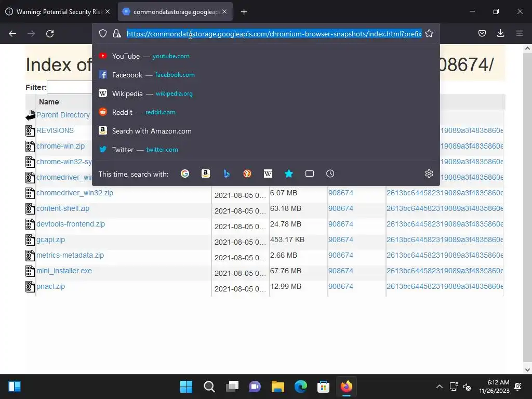This screenshot has height=399, width=532.
Task: Search this time with Wikipedia icon
Action: point(268,174)
